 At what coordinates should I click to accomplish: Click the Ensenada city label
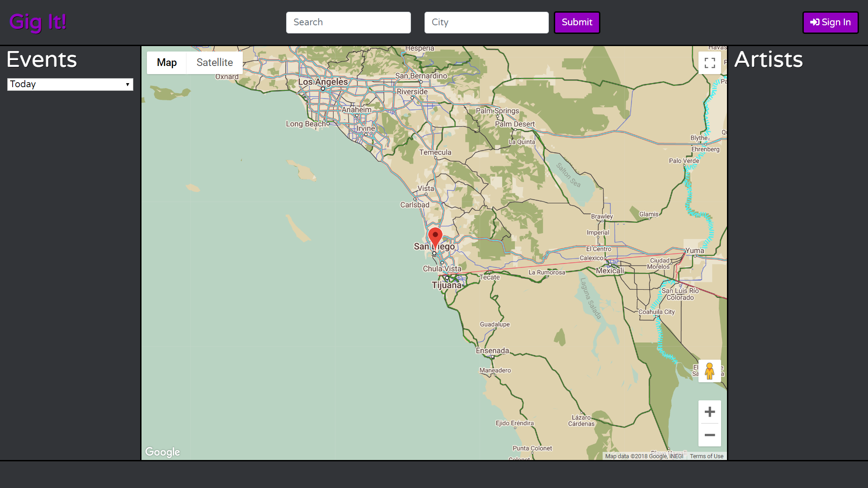click(x=492, y=351)
